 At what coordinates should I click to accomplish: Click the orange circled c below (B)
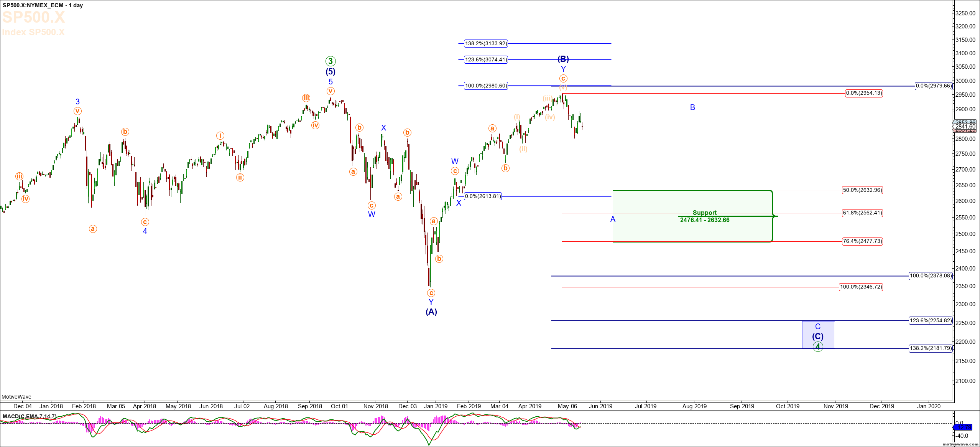563,78
